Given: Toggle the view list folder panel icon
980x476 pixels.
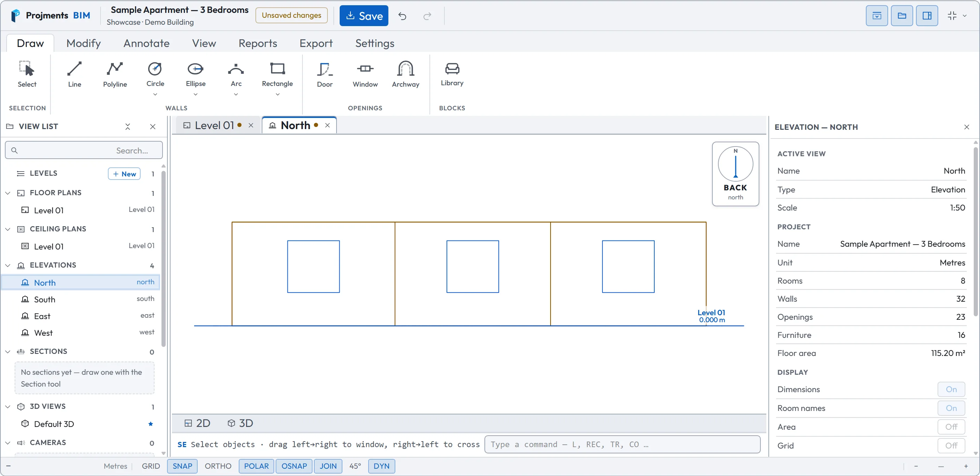Looking at the screenshot, I should (x=902, y=16).
